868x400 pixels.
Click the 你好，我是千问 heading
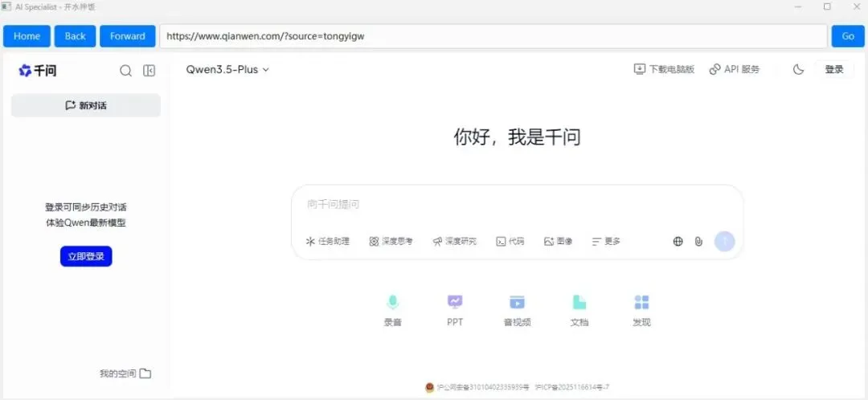click(517, 137)
